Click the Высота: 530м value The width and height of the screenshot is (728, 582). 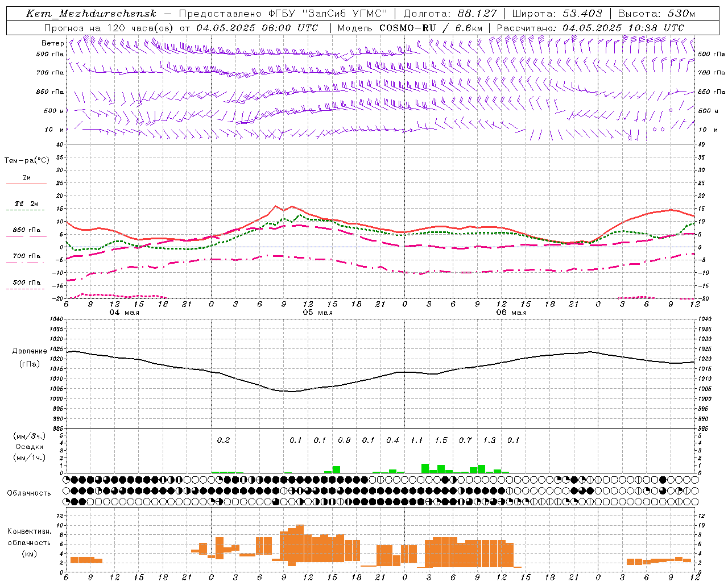[x=656, y=14]
